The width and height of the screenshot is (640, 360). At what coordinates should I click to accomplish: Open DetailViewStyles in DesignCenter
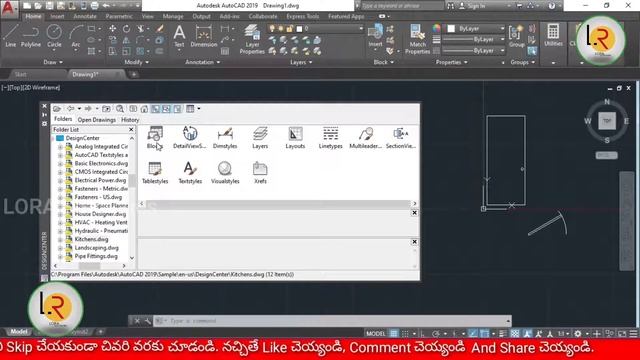click(190, 138)
